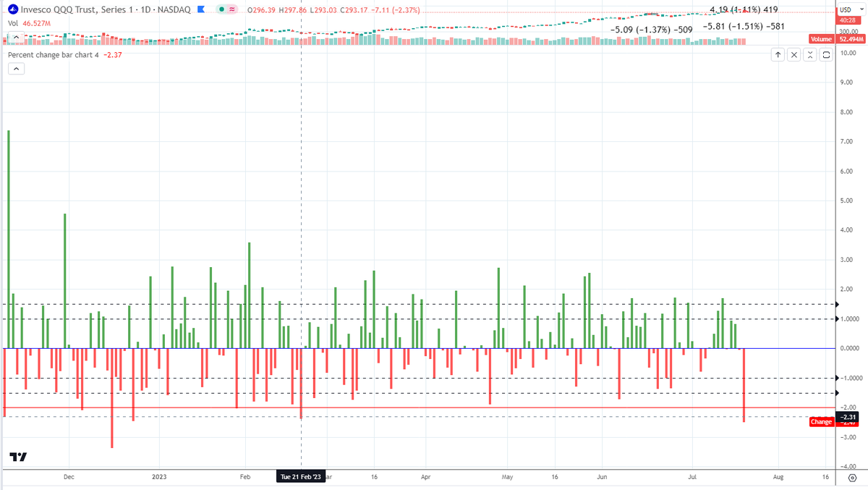The width and height of the screenshot is (868, 490).
Task: Click the scroll-to-recent-bar icon bottom right
Action: [851, 478]
